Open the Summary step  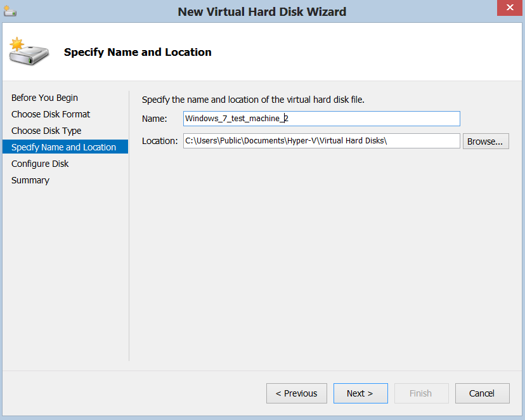pyautogui.click(x=30, y=180)
